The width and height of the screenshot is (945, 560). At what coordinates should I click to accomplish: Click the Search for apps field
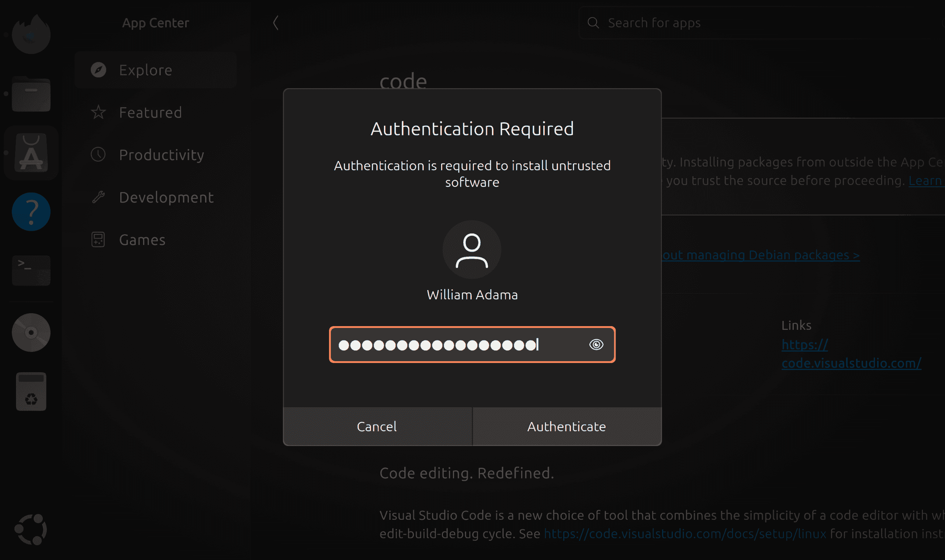[762, 23]
